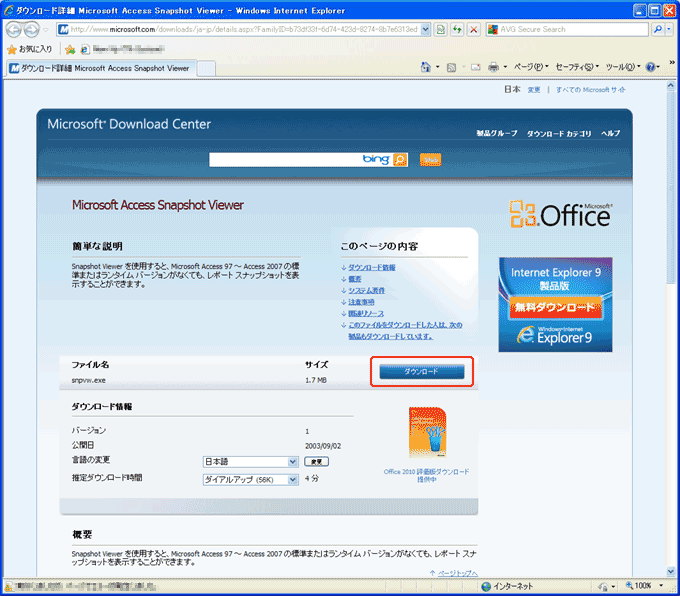
Task: Click the Office logo
Action: coord(561,214)
